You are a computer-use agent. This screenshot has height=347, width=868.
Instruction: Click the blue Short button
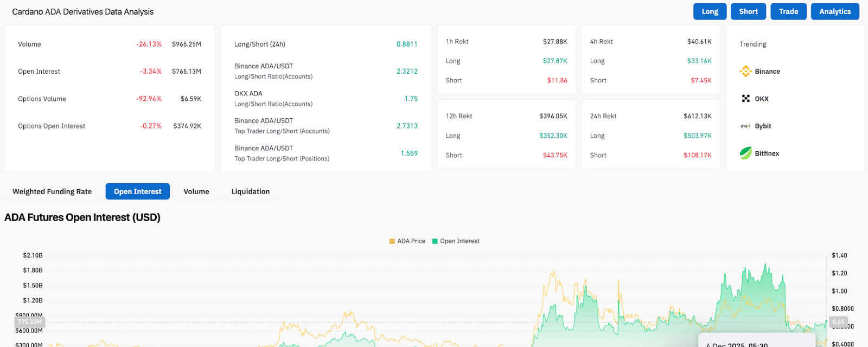(748, 11)
